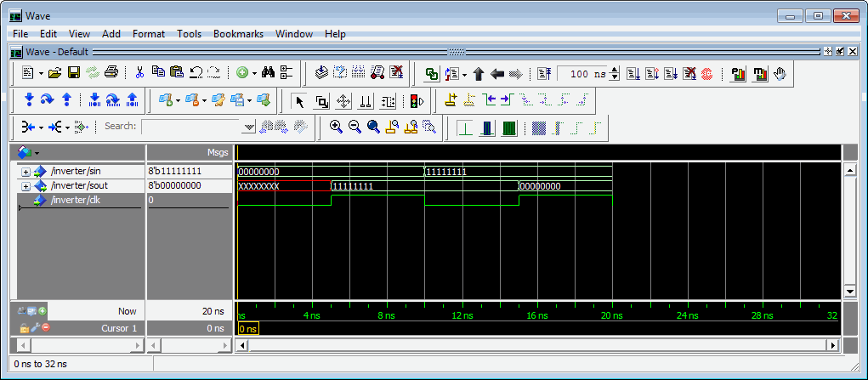Click the Step Out icon

pos(66,99)
